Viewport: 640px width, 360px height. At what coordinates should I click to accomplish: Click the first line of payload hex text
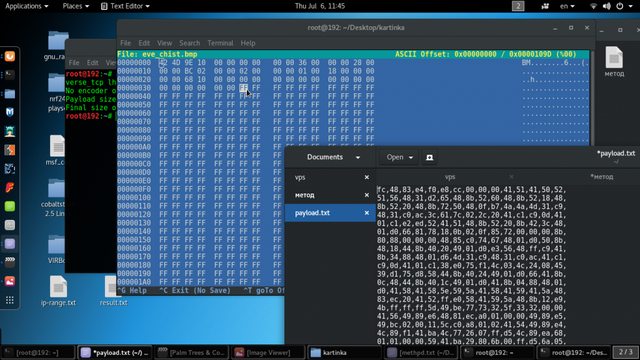[471, 189]
